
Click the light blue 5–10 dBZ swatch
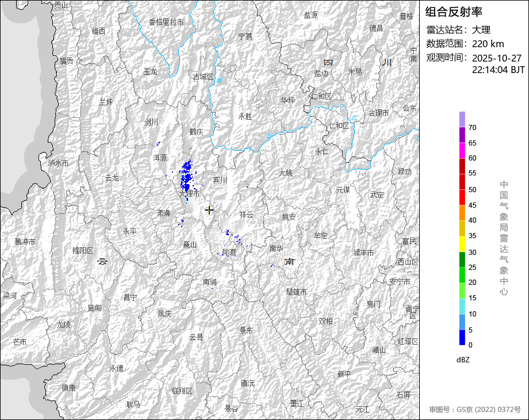462,322
